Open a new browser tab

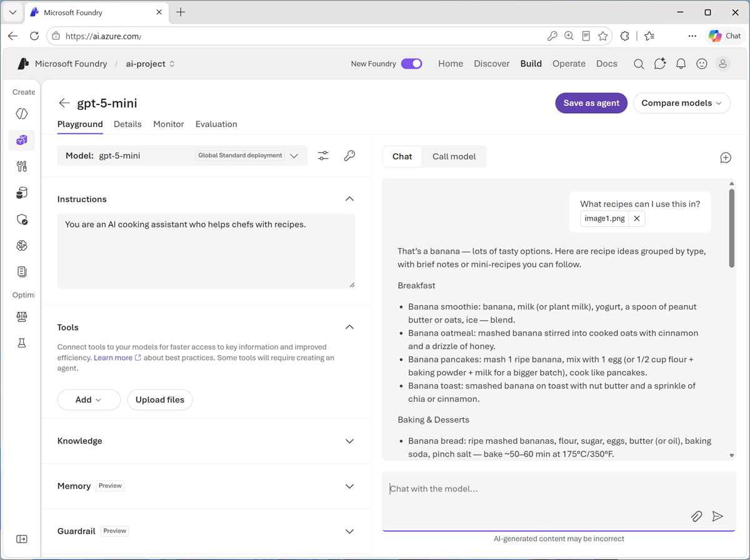[181, 12]
